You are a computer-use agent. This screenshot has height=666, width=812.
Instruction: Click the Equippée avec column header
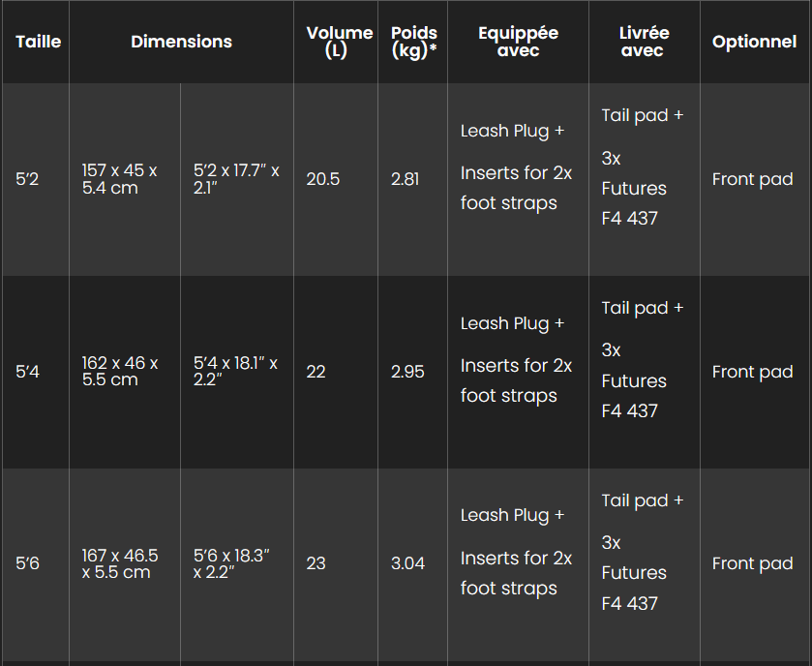[x=518, y=42]
